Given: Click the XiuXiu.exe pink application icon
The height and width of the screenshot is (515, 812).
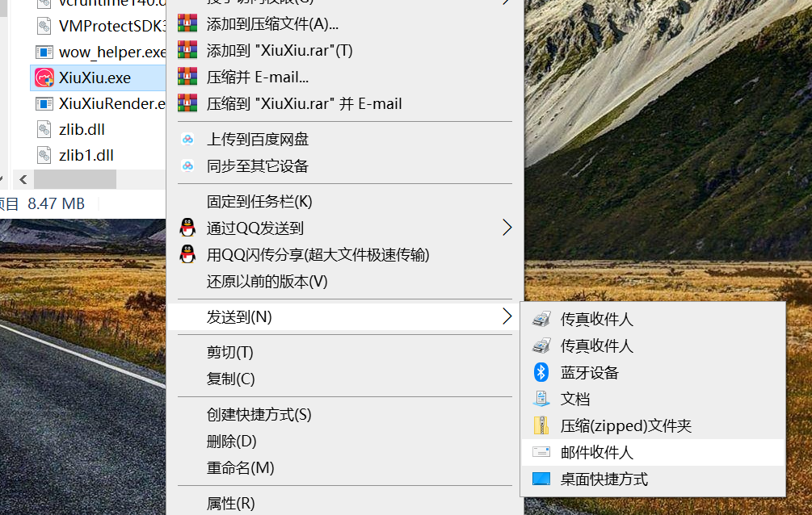Looking at the screenshot, I should coord(45,77).
